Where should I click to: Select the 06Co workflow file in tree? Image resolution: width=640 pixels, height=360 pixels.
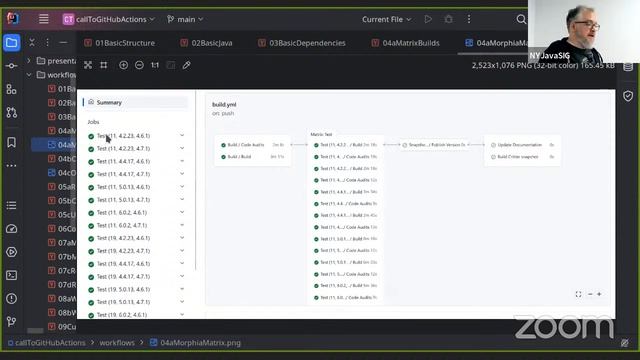61,229
